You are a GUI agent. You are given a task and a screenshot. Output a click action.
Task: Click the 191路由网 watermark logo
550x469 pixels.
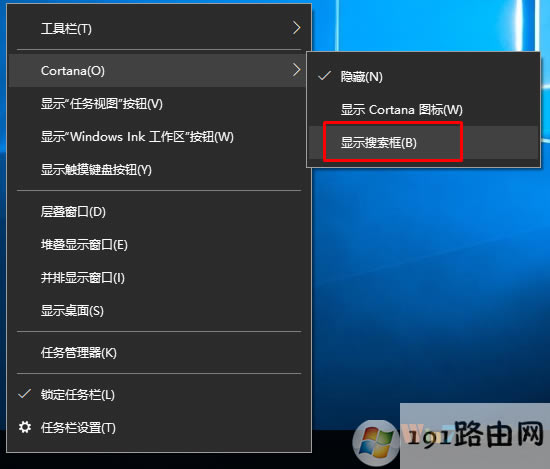tap(475, 435)
